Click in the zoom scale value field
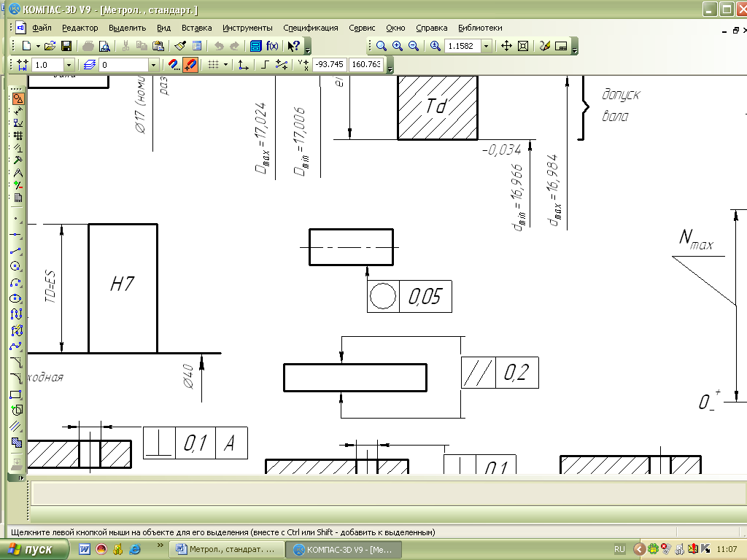This screenshot has width=747, height=560. pos(463,46)
